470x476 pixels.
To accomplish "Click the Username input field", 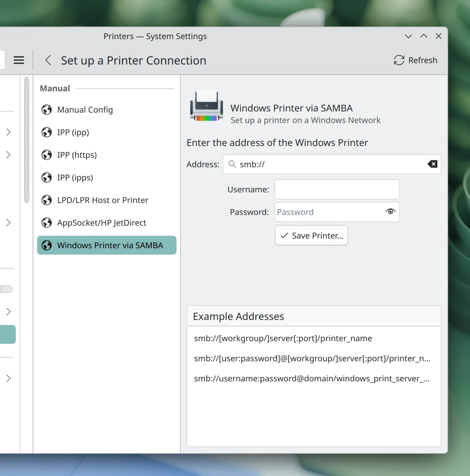I will pos(337,189).
